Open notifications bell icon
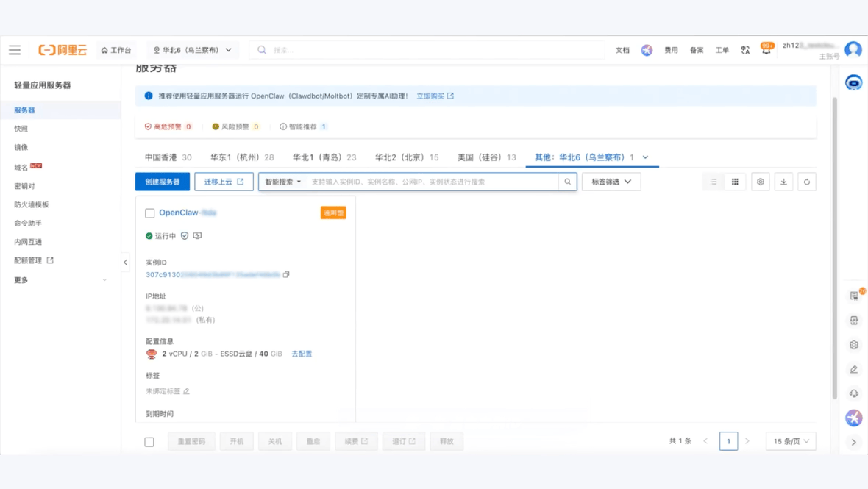The width and height of the screenshot is (868, 489). (x=766, y=50)
